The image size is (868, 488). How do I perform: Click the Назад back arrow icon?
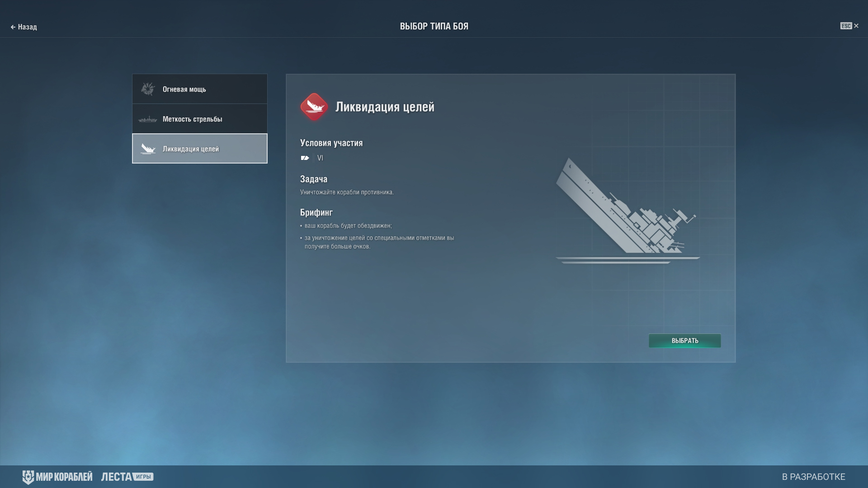point(13,27)
